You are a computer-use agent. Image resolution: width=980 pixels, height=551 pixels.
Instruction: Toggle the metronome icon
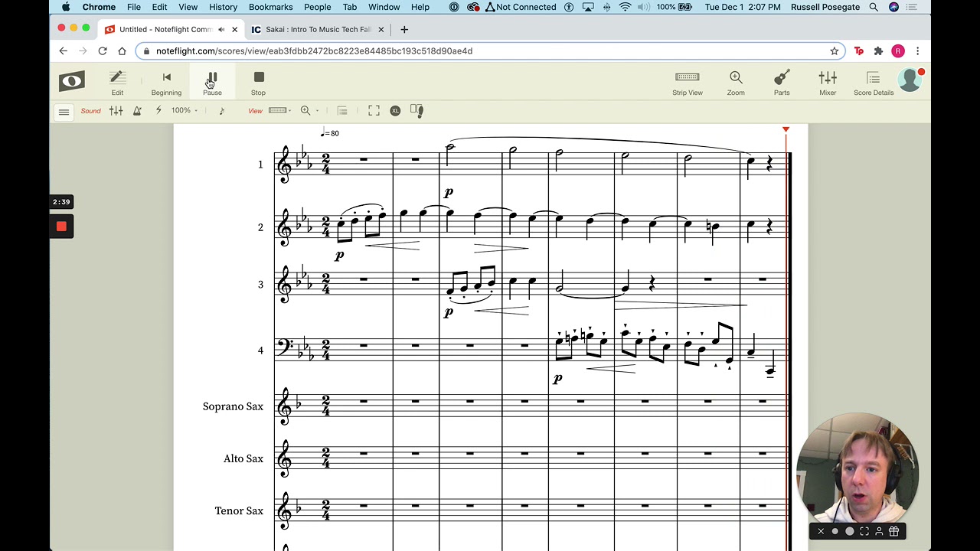(x=137, y=111)
